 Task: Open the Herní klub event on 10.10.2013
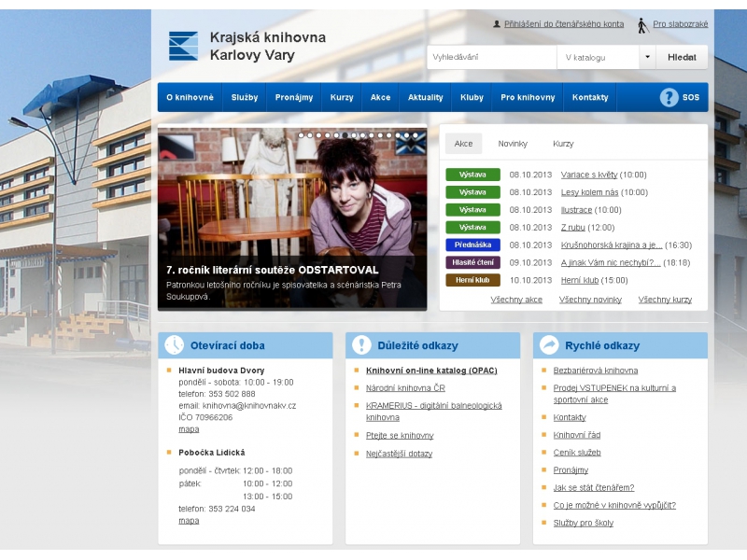click(x=581, y=280)
